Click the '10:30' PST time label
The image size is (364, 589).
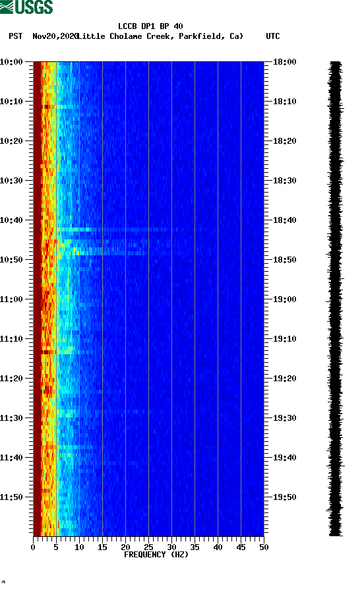[11, 180]
